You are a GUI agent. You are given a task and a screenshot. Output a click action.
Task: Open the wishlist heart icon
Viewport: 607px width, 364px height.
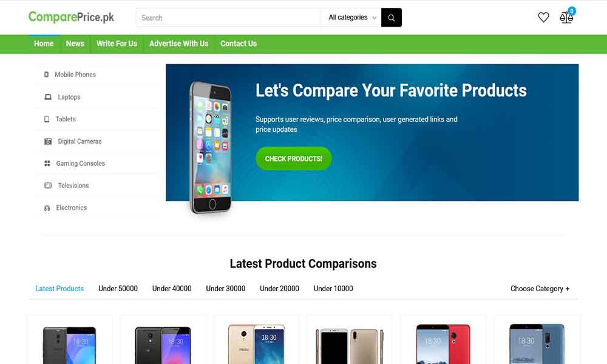click(x=543, y=18)
